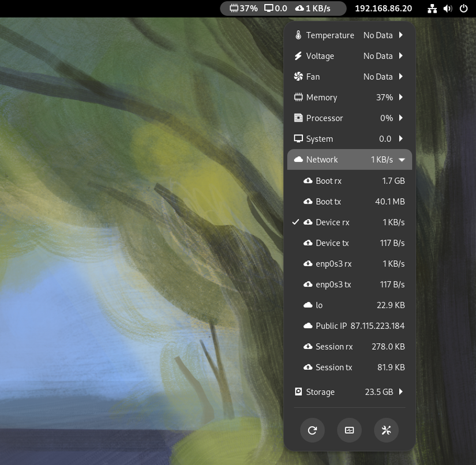This screenshot has width=476, height=465.
Task: Expand the Processor submenu arrow
Action: [401, 118]
